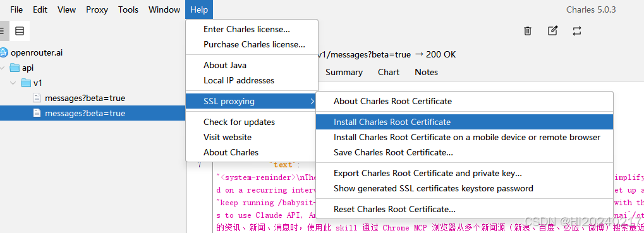Collapse the api folder chevron
644x233 pixels.
pyautogui.click(x=3, y=68)
